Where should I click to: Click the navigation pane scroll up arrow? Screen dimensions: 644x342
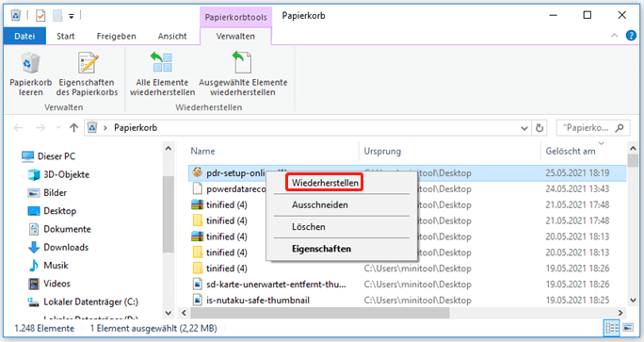tap(169, 148)
